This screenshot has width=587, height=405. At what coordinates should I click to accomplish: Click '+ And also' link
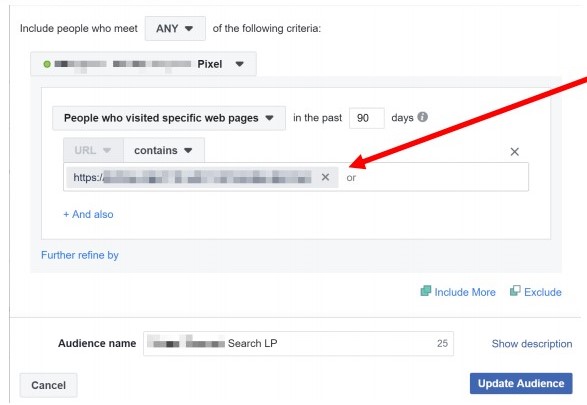88,214
